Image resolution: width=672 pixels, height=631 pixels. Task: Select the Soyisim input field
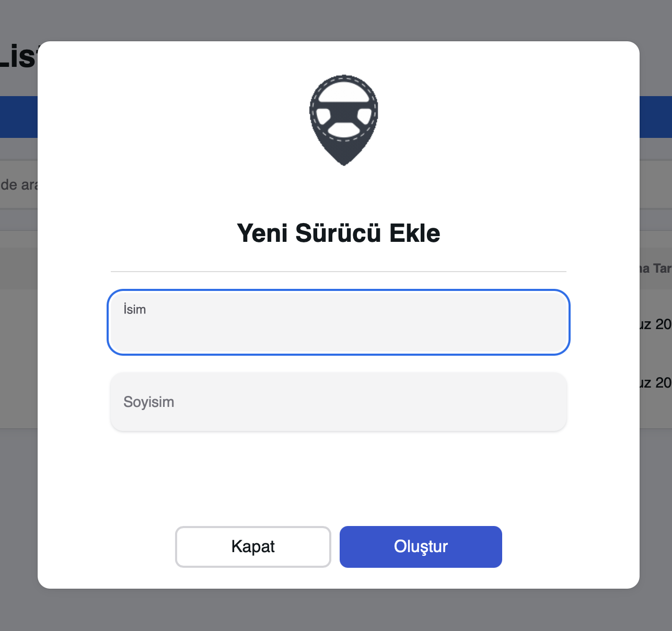tap(339, 402)
